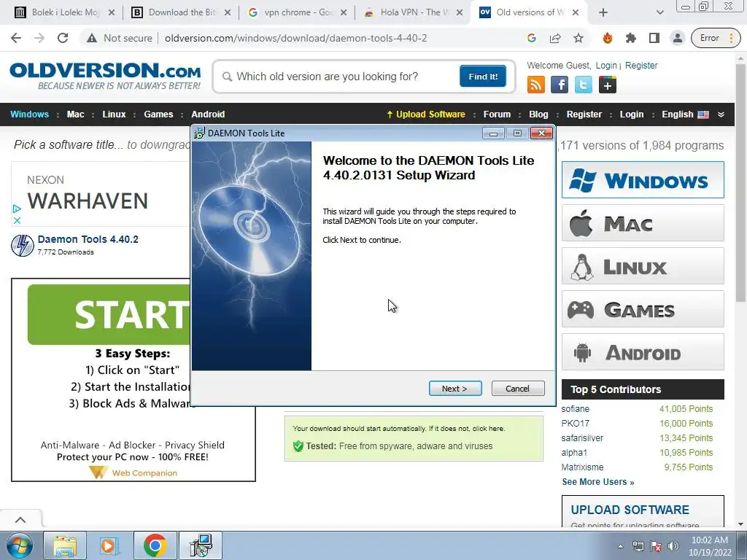Click the OLDVERSION.COM logo

[105, 76]
